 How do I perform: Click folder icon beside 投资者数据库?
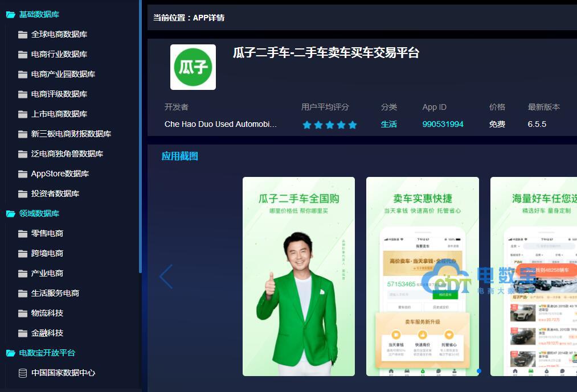pyautogui.click(x=23, y=193)
